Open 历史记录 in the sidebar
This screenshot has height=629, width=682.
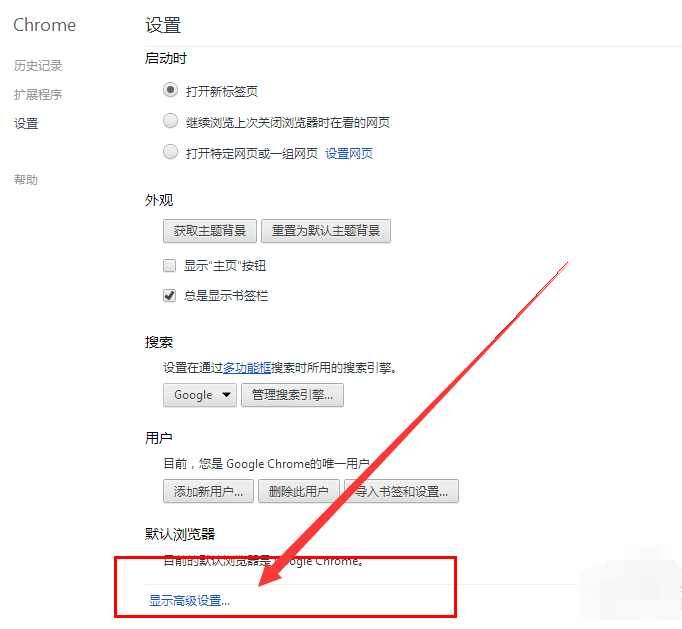click(x=38, y=66)
